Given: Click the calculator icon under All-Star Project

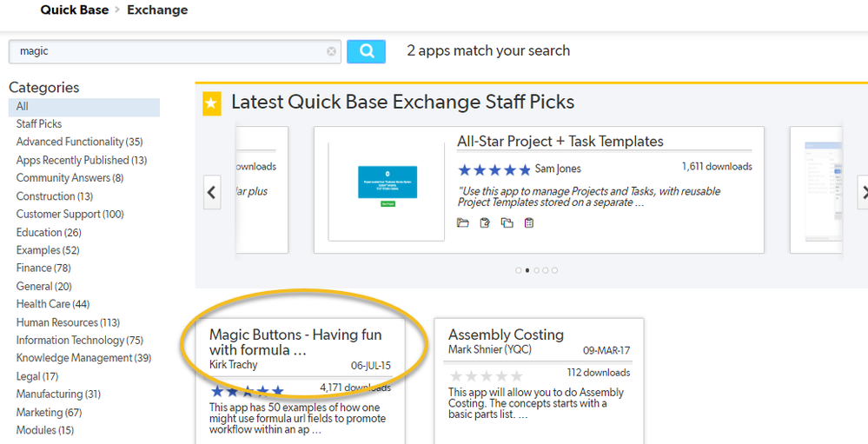Looking at the screenshot, I should [x=528, y=223].
